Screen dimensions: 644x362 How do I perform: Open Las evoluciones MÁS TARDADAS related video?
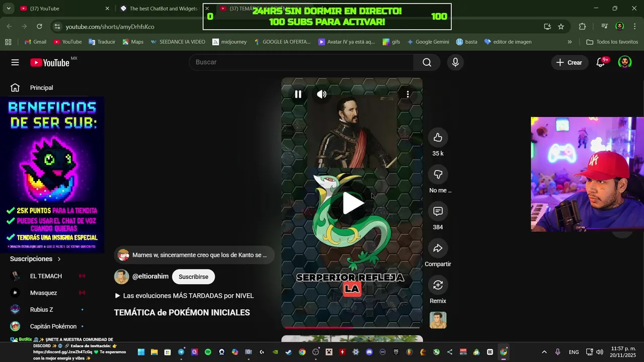(184, 296)
